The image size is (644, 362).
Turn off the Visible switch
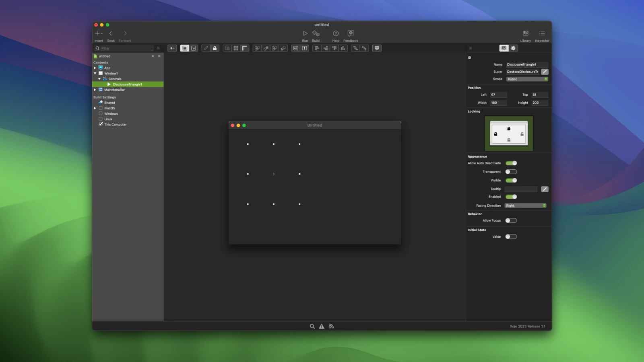511,180
